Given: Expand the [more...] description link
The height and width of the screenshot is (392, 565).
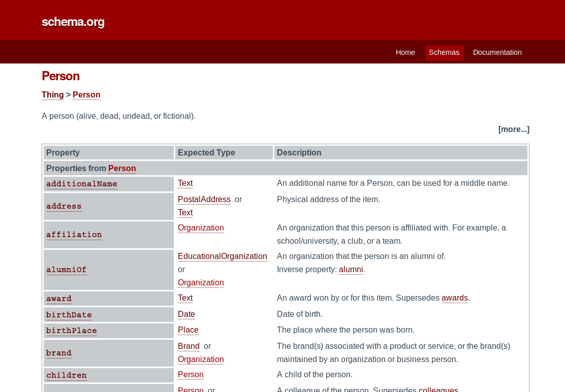Looking at the screenshot, I should tap(514, 129).
